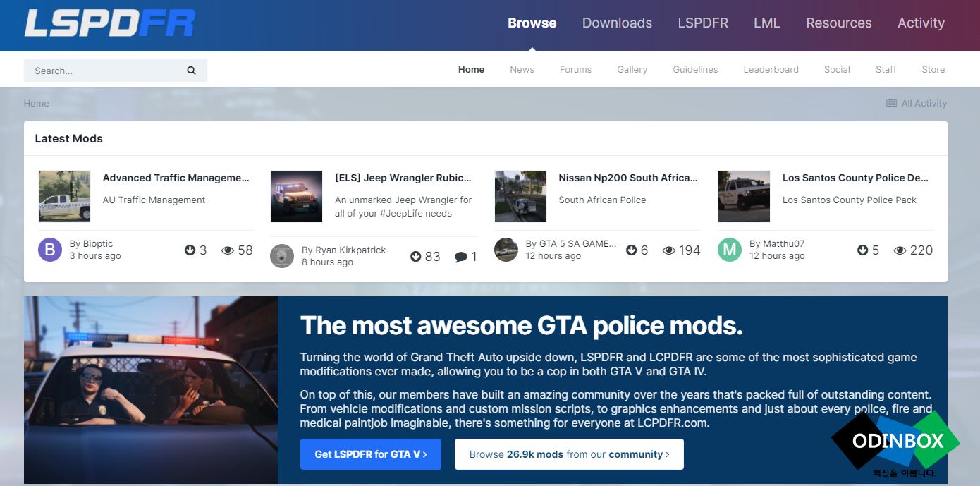Click views eye icon showing 58

tap(228, 250)
